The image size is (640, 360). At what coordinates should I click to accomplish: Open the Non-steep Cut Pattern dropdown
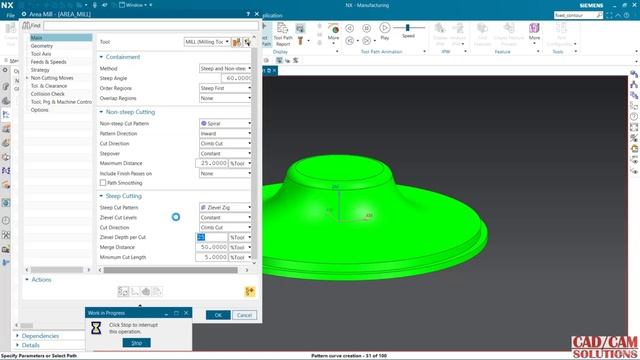(225, 123)
